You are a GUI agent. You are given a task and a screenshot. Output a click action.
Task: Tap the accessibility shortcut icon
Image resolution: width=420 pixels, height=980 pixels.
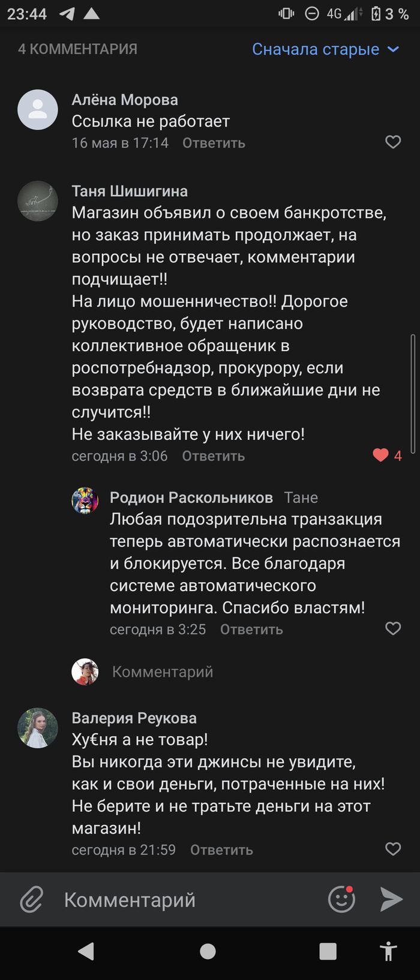[388, 951]
